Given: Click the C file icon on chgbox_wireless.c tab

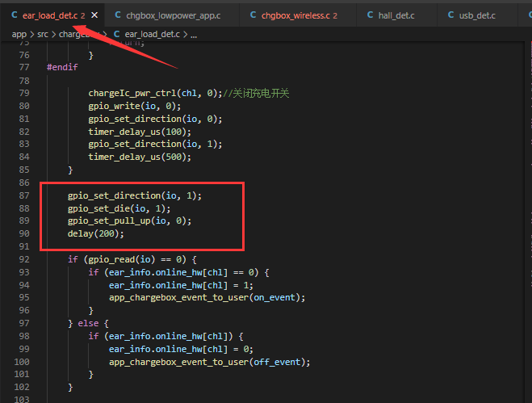Looking at the screenshot, I should [253, 15].
